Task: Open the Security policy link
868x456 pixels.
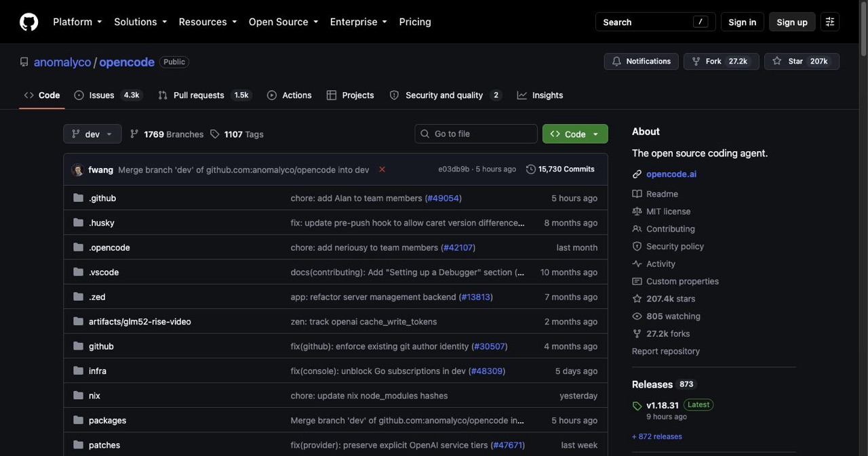Action: [675, 247]
